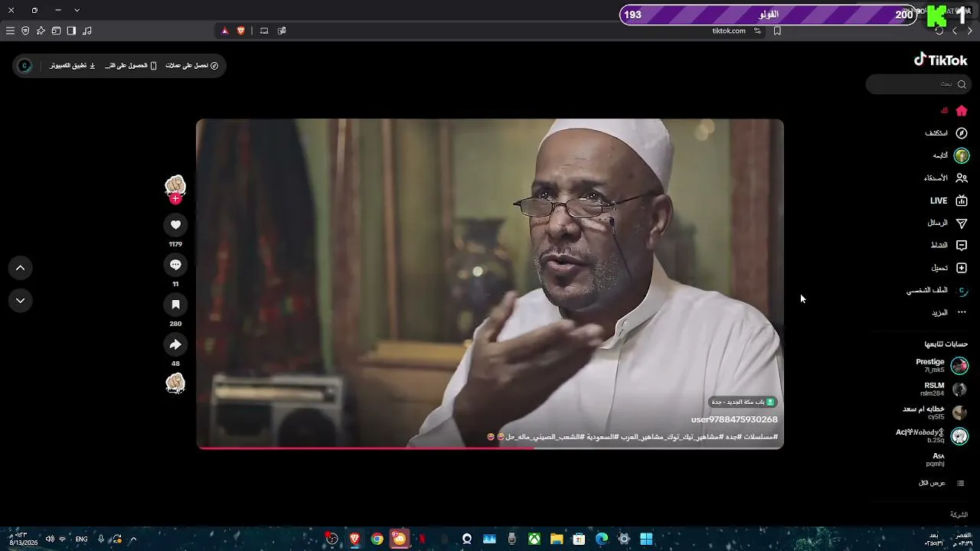Click the desktop app (تطبيق الكمبيوتر) download button
Viewport: 980px width, 551px height.
coord(73,66)
